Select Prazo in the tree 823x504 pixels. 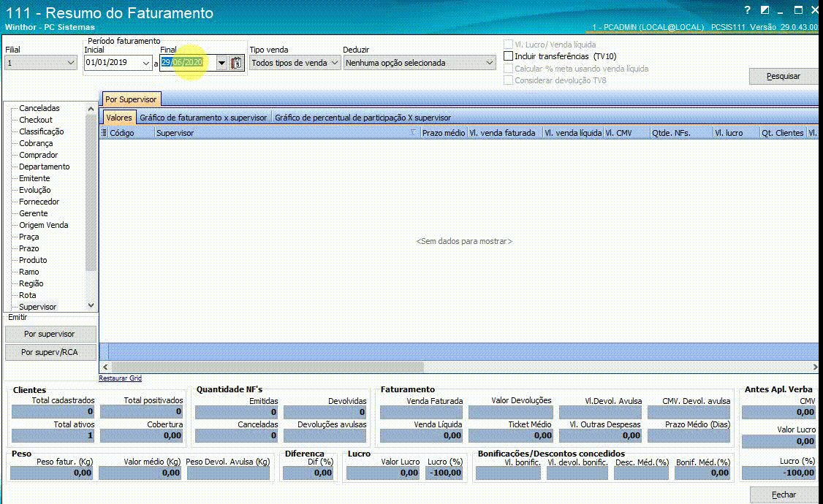29,248
